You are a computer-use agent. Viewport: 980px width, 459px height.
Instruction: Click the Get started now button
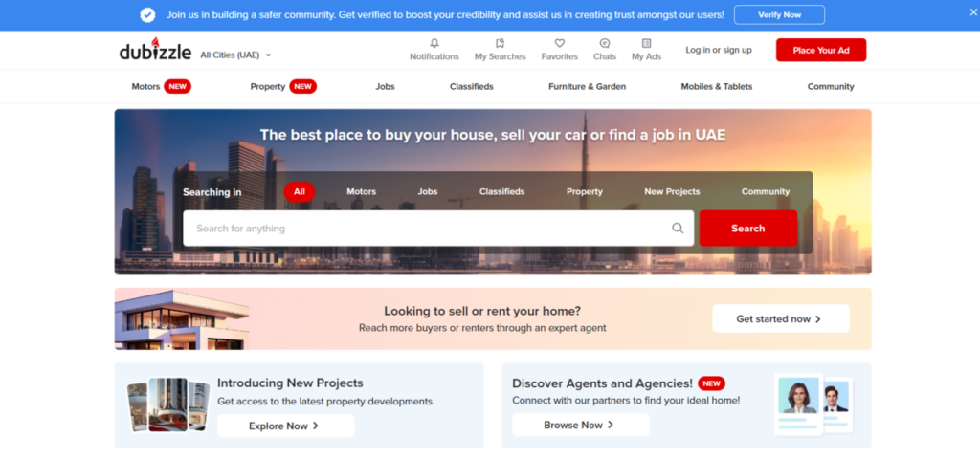(781, 318)
